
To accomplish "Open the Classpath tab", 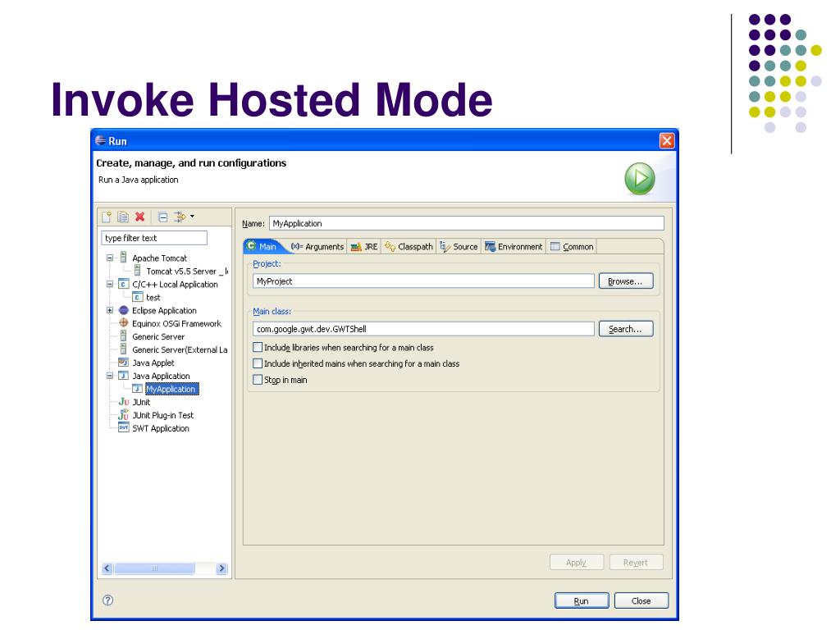I will tap(409, 247).
